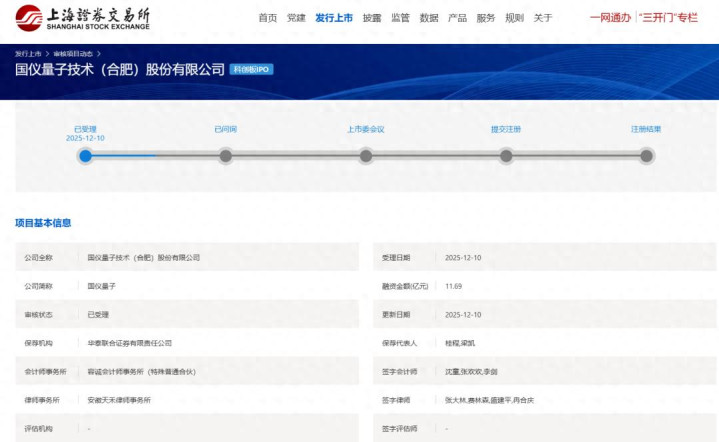Screen dimensions: 719x442
Task: Open the 规则 menu item
Action: (x=514, y=18)
